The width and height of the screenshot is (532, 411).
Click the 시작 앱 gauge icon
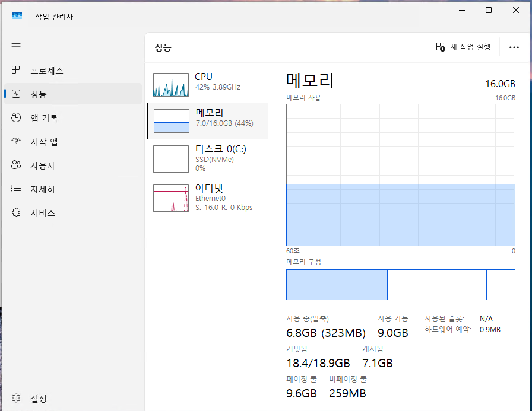point(16,141)
